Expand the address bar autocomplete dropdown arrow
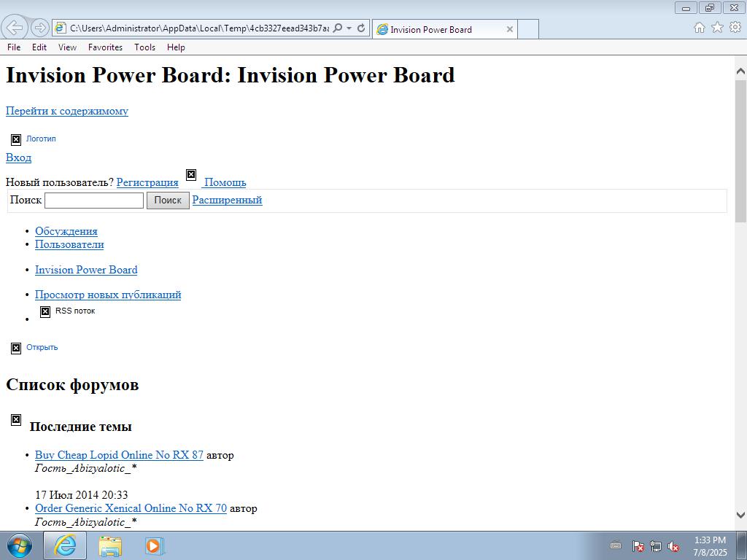The width and height of the screenshot is (747, 560). point(349,28)
